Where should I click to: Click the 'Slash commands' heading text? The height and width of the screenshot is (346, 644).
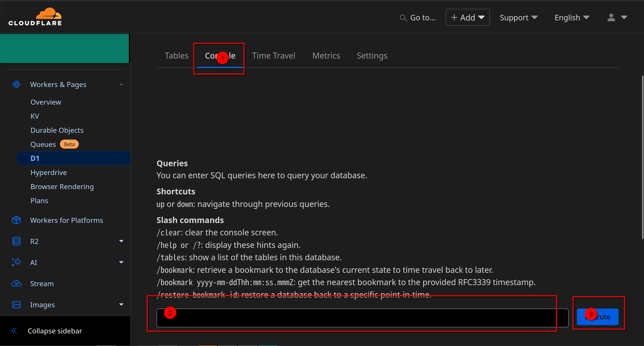tap(190, 220)
